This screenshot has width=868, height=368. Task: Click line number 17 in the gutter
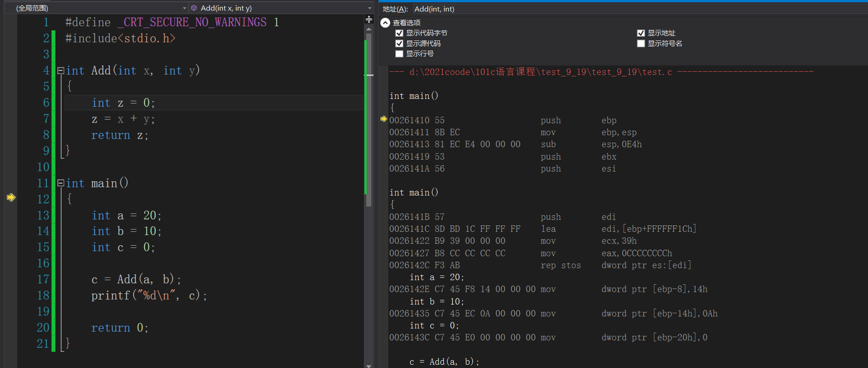pyautogui.click(x=43, y=279)
